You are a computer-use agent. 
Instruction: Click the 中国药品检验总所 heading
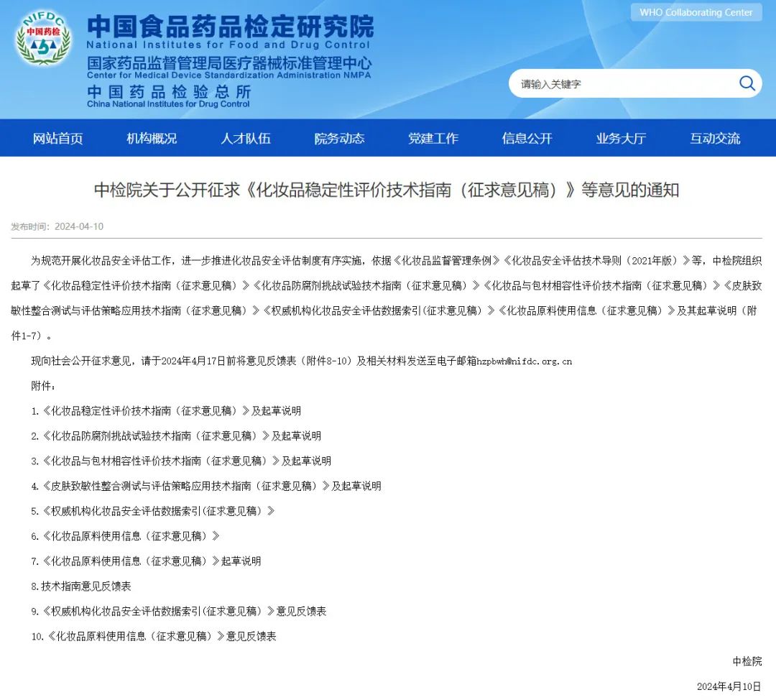coord(170,91)
